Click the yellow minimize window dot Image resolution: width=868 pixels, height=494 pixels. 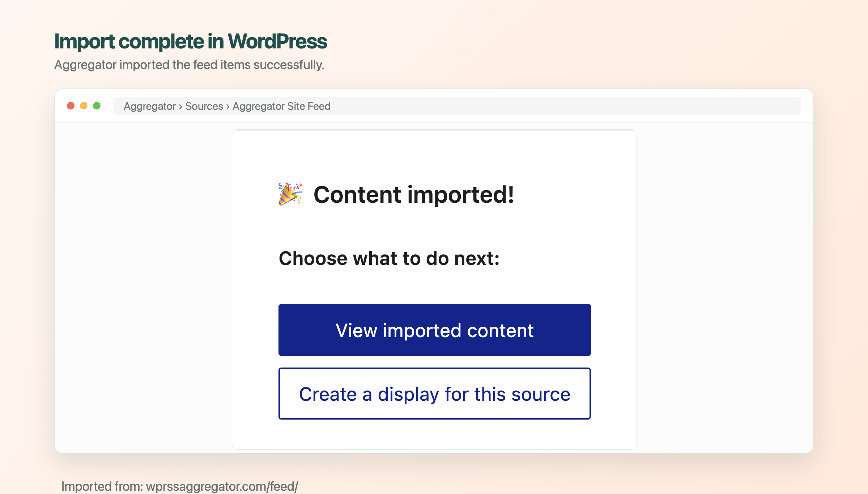[x=84, y=106]
